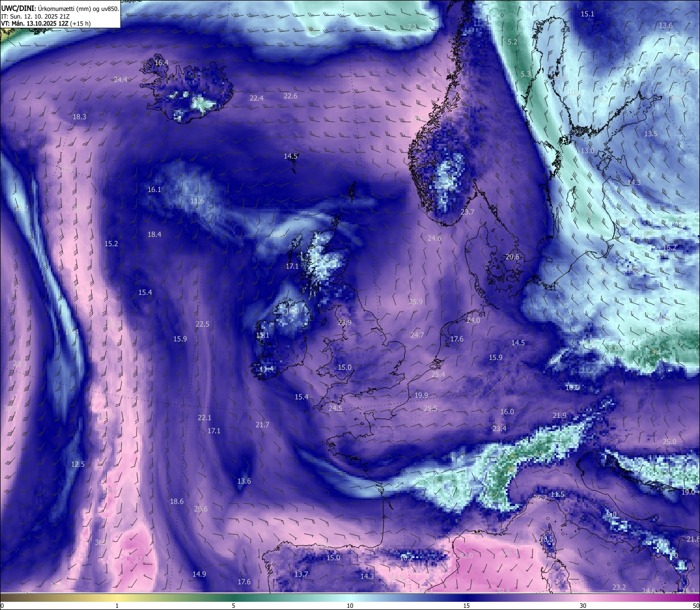The image size is (700, 610).
Task: Click the 11.6 value label
Action: pyautogui.click(x=197, y=201)
